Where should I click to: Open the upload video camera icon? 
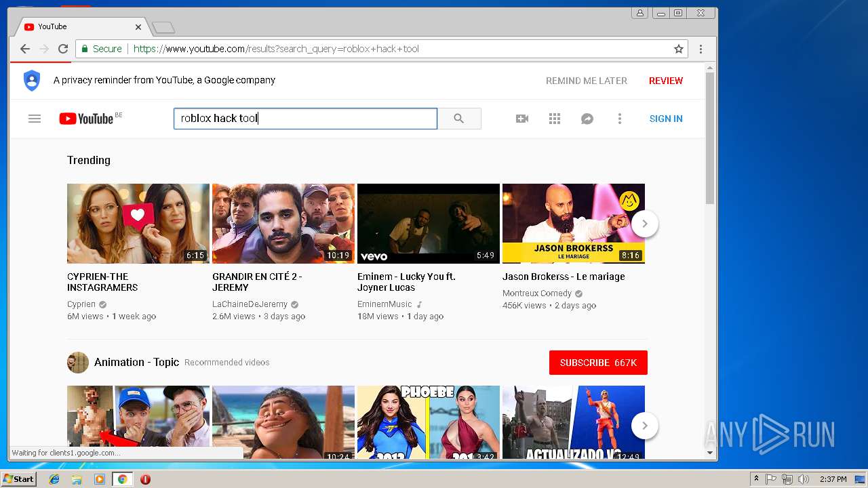[x=522, y=119]
